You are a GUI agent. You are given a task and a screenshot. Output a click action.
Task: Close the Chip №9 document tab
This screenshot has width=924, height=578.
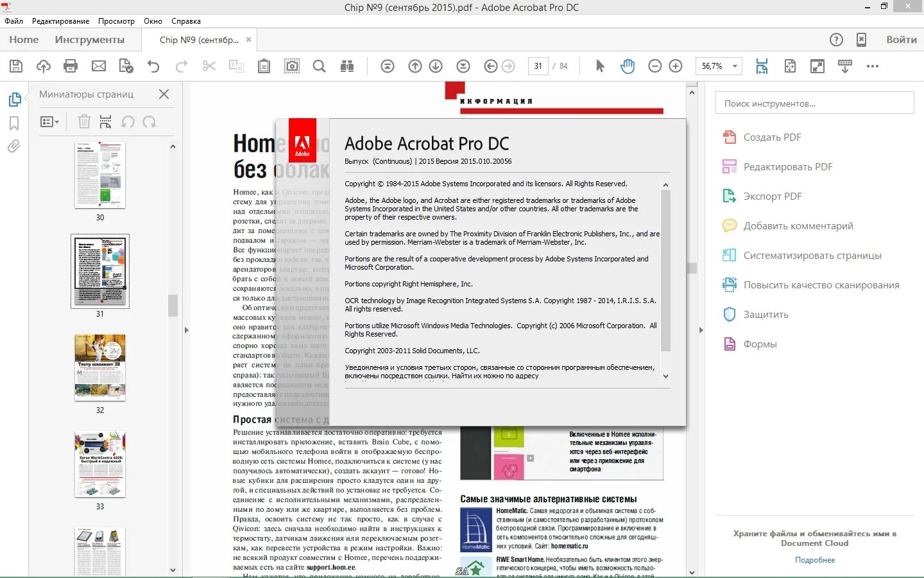(249, 39)
